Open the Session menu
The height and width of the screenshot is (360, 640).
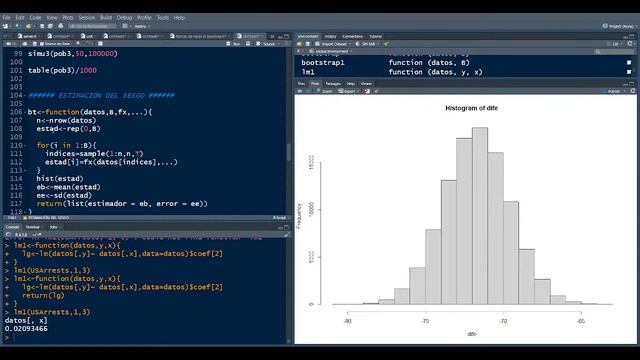(x=87, y=18)
